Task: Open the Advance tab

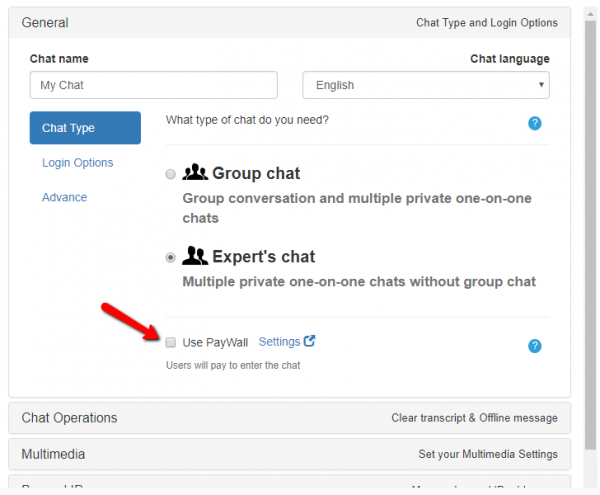Action: coord(64,197)
